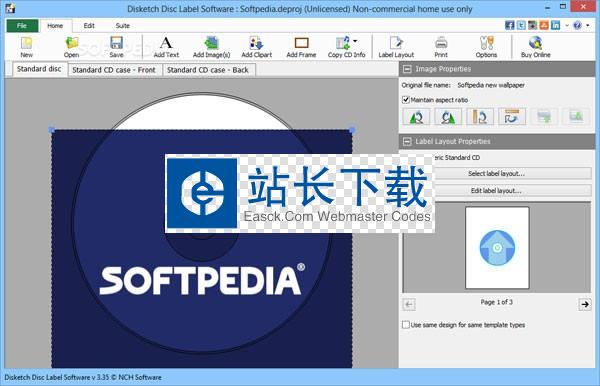Toggle Maintain aspect ratio checkbox
600x386 pixels.
tap(406, 100)
